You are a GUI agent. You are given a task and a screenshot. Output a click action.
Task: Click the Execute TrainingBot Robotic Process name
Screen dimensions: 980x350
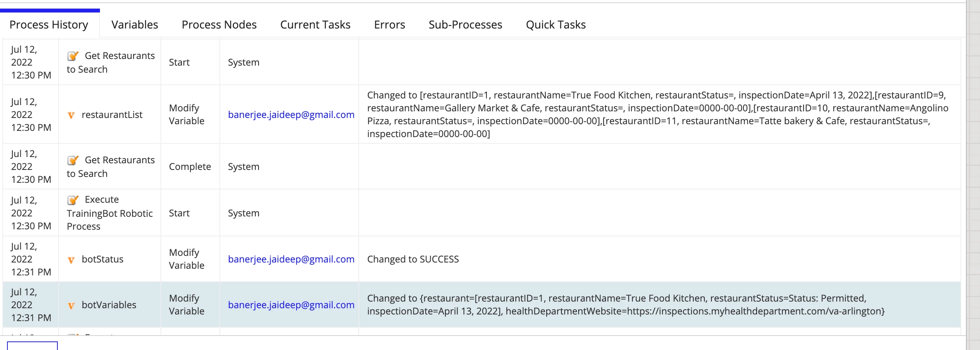pyautogui.click(x=110, y=213)
